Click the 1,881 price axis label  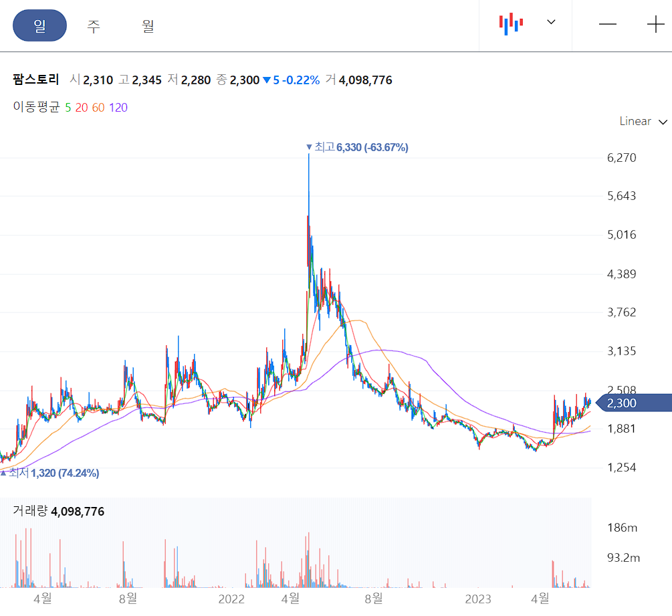tap(621, 429)
